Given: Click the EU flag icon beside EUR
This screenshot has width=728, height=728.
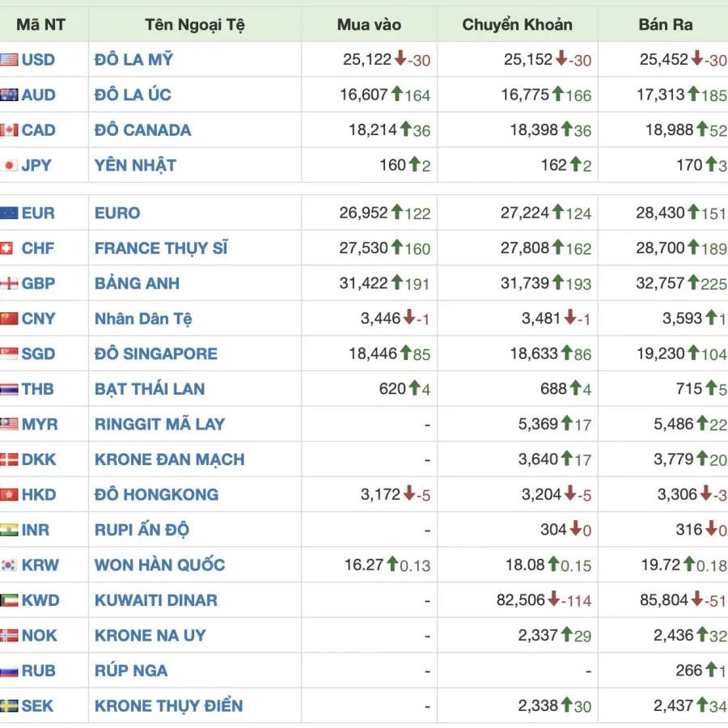Looking at the screenshot, I should pyautogui.click(x=9, y=213).
